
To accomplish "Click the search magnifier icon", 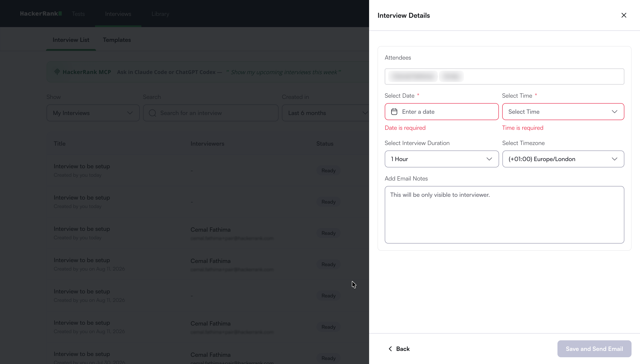I will (x=152, y=113).
